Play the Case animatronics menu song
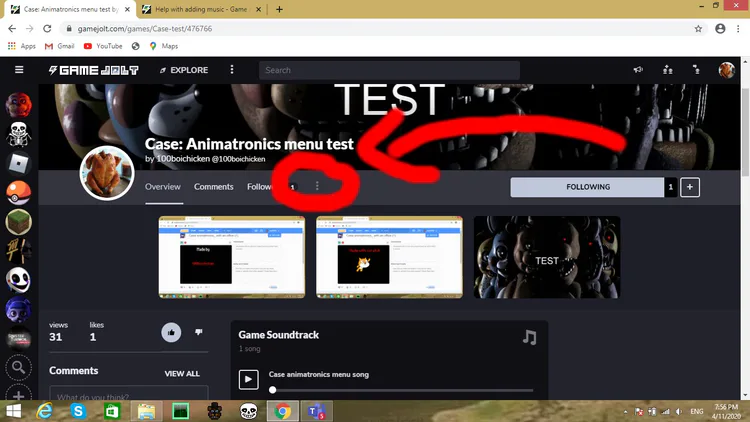Screen dimensions: 750x422 pos(249,379)
